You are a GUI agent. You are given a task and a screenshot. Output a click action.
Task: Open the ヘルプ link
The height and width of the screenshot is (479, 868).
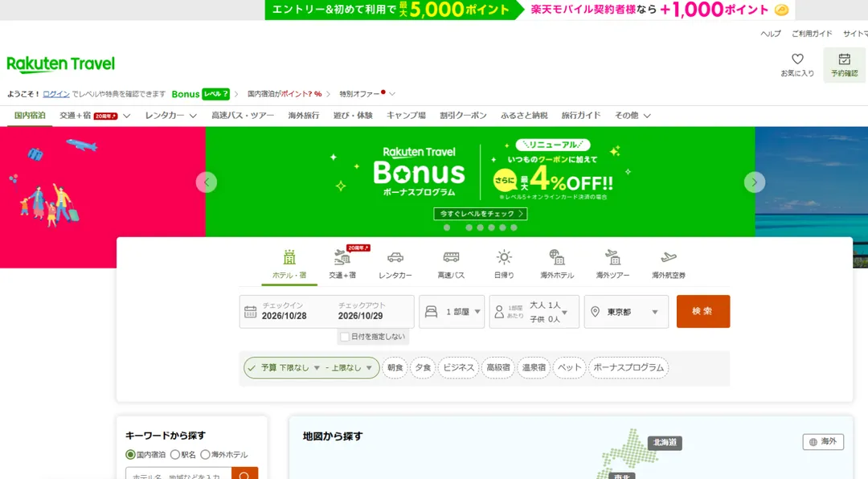coord(771,34)
